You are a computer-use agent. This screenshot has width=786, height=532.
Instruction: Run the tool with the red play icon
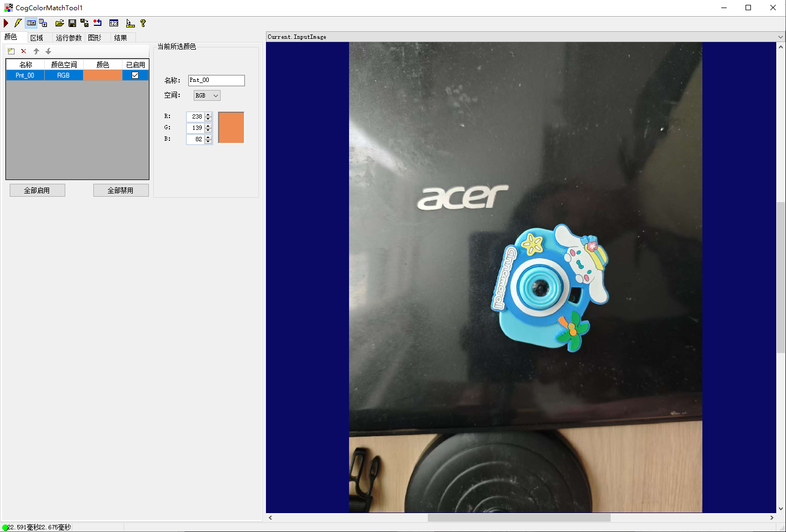pyautogui.click(x=6, y=23)
